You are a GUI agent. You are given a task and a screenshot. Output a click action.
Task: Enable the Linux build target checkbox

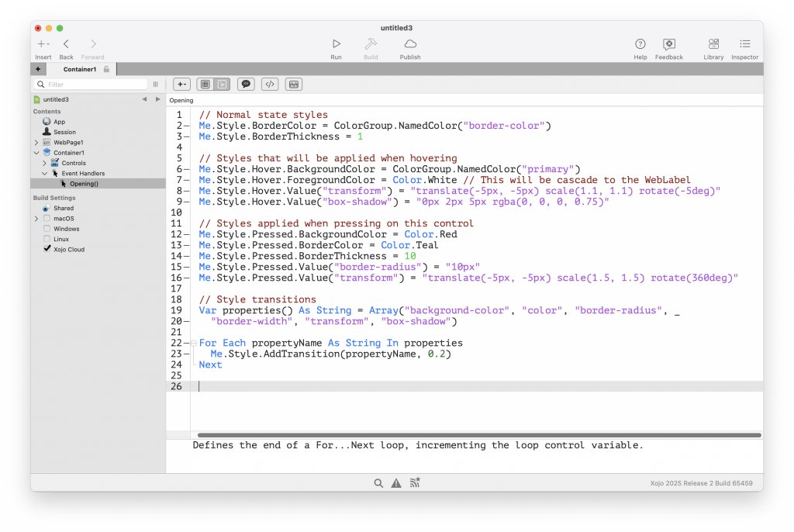[47, 239]
